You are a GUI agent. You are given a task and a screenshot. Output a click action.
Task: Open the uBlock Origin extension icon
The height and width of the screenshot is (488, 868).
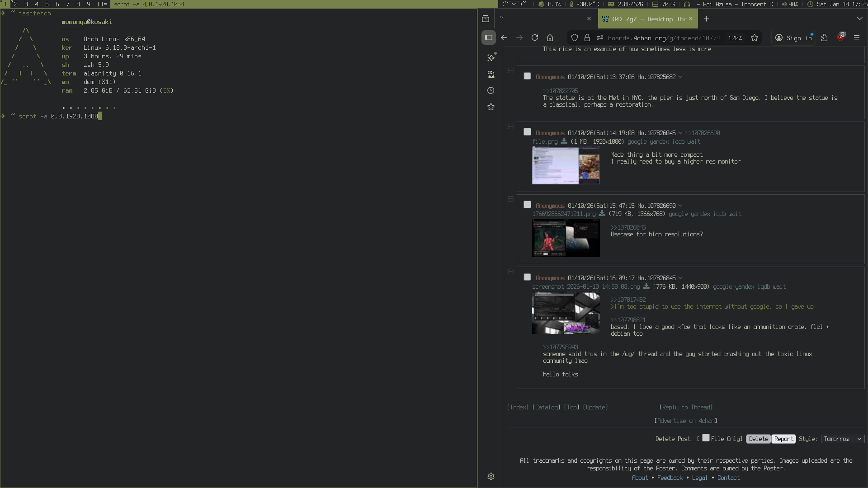[840, 38]
